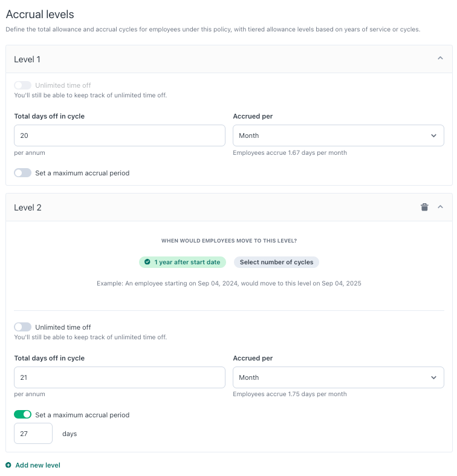Enable Level 1 maximum accrual period toggle

coord(23,173)
